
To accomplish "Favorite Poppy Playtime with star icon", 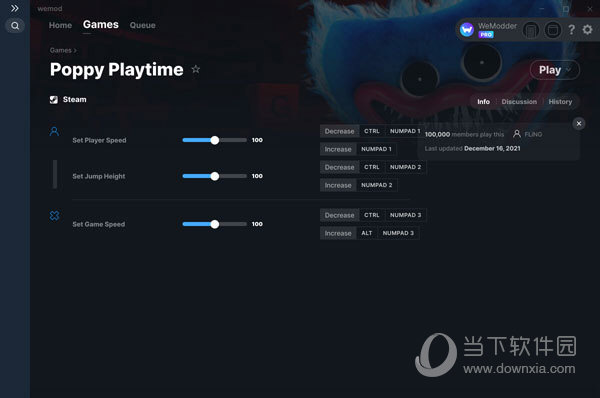I will 196,69.
